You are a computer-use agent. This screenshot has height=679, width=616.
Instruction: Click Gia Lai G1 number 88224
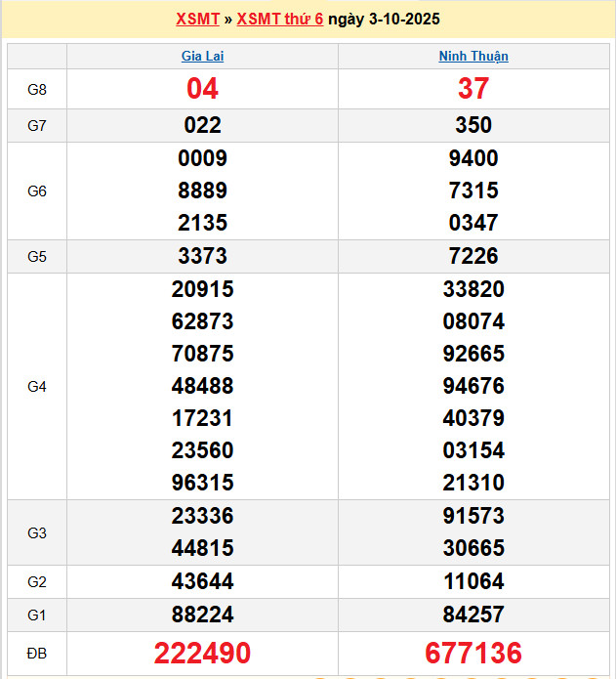(x=202, y=615)
